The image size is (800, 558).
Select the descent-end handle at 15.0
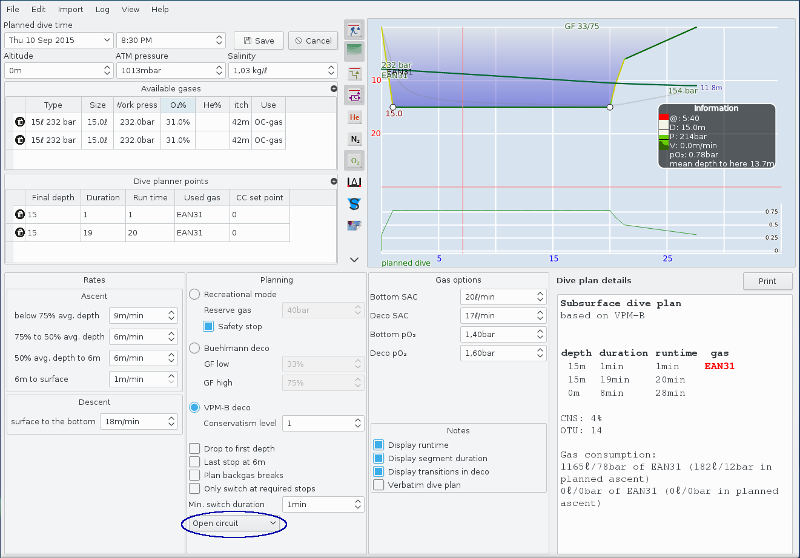point(392,107)
